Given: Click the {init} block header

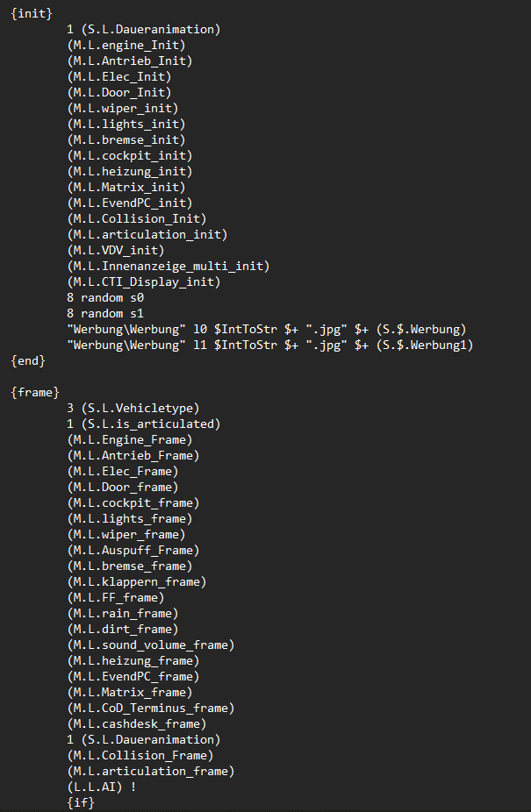Looking at the screenshot, I should [32, 13].
